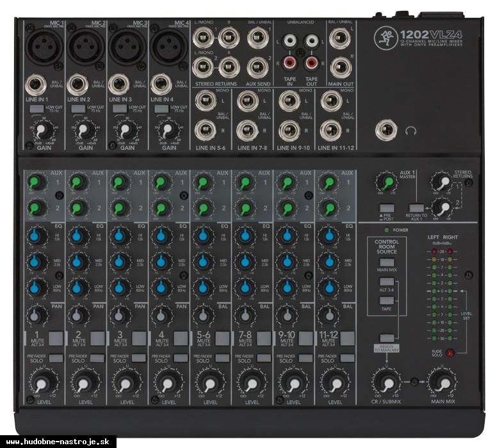Click the CONTROL ROOM SOURCE label
This screenshot has height=448, width=495.
[x=387, y=246]
